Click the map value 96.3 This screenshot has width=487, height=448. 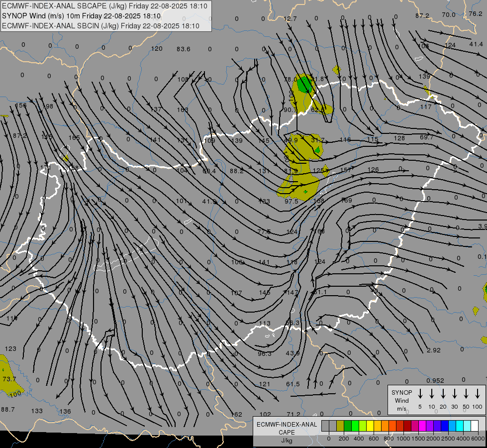(265, 353)
